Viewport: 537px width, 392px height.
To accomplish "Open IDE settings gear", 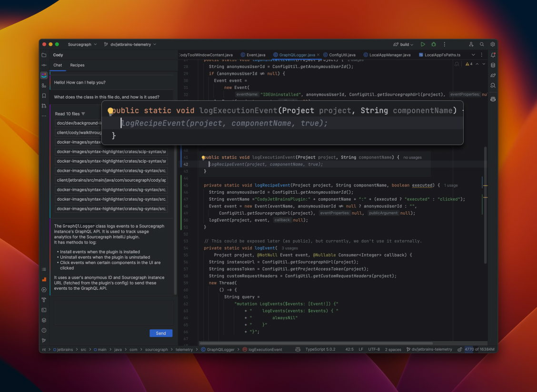I will (x=492, y=45).
